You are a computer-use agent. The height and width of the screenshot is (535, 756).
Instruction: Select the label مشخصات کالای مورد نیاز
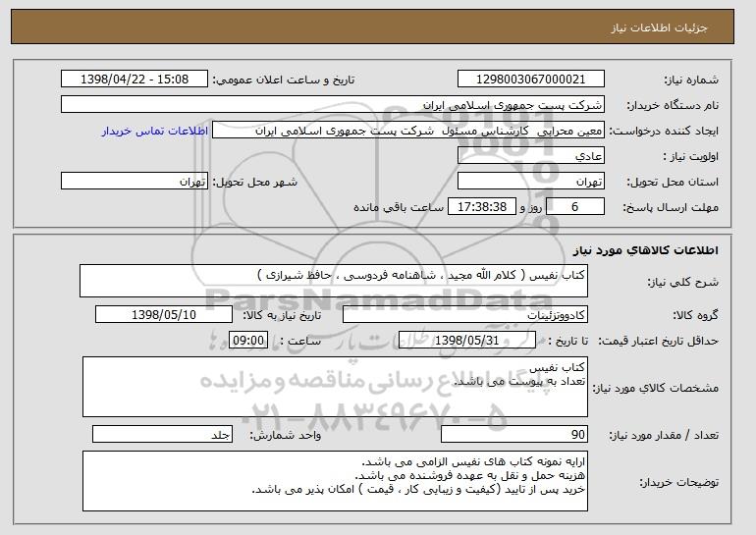pyautogui.click(x=656, y=388)
